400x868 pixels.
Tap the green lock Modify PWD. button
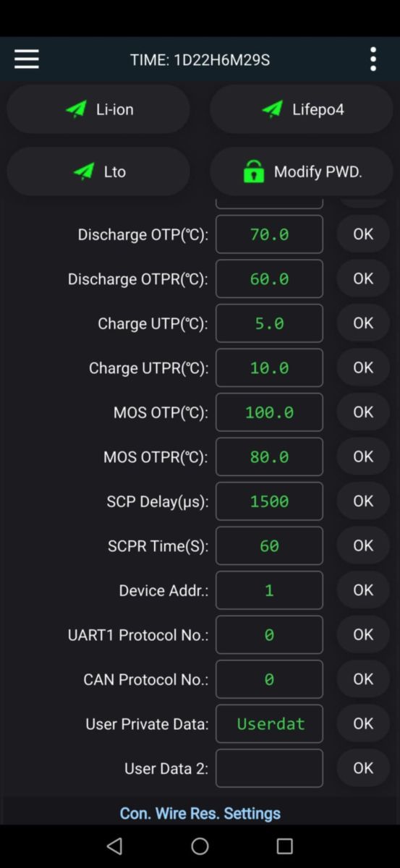point(302,171)
